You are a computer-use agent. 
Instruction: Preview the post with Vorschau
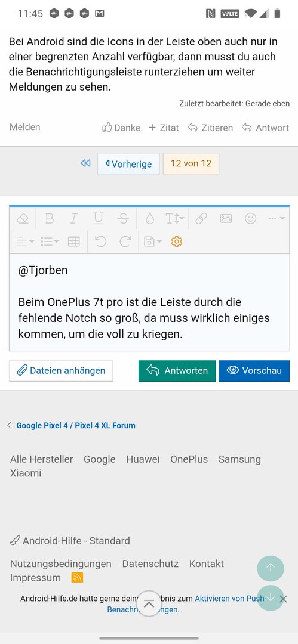pyautogui.click(x=254, y=370)
